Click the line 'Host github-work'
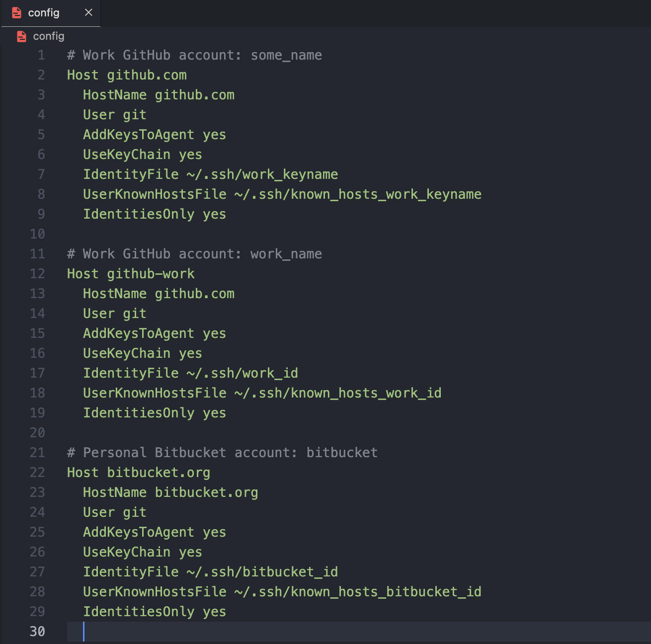This screenshot has height=644, width=651. [x=131, y=274]
